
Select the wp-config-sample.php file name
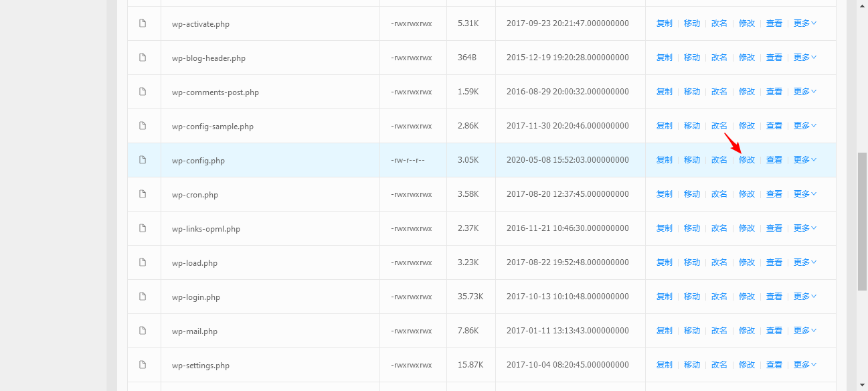tap(213, 127)
